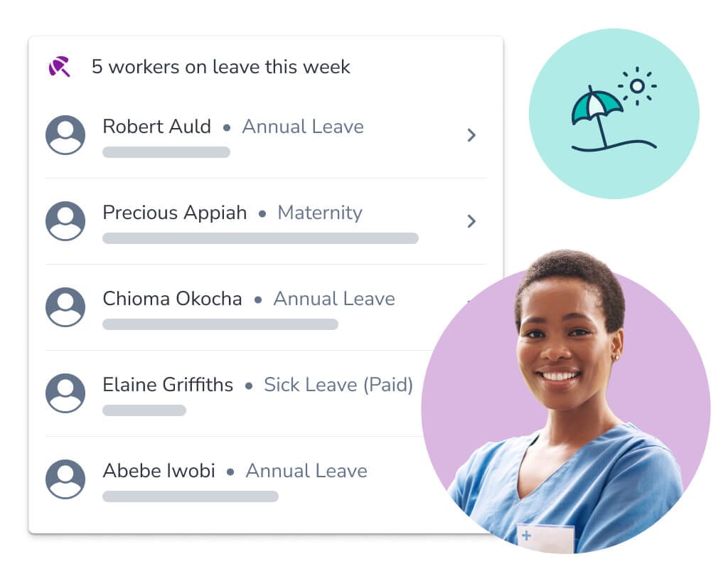Click Elaine Griffiths' avatar icon

[65, 393]
